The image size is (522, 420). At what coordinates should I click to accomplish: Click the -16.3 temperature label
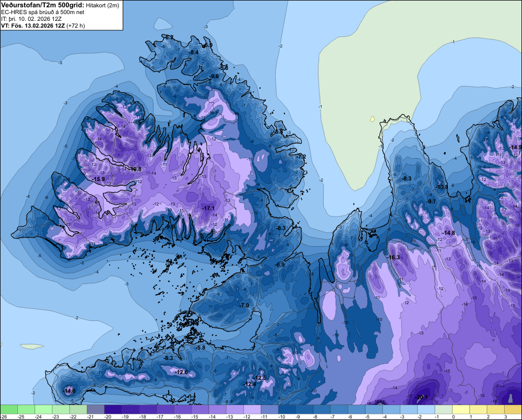[x=393, y=257]
